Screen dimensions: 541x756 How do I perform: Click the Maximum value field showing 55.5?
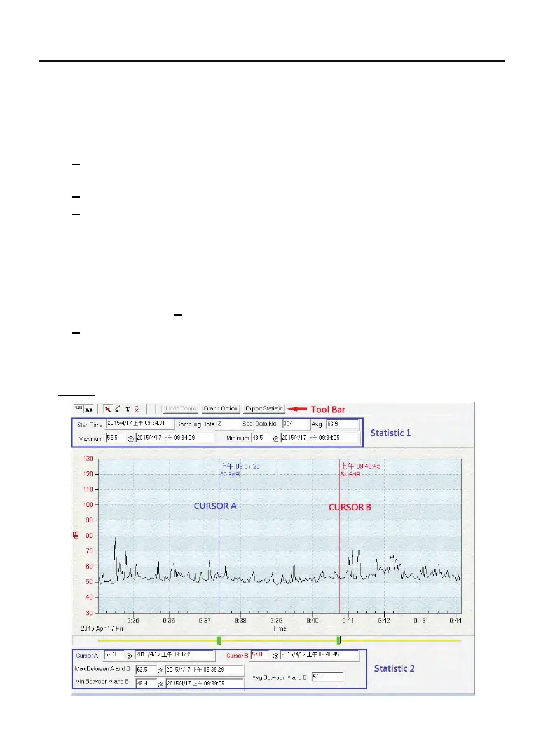click(x=115, y=438)
